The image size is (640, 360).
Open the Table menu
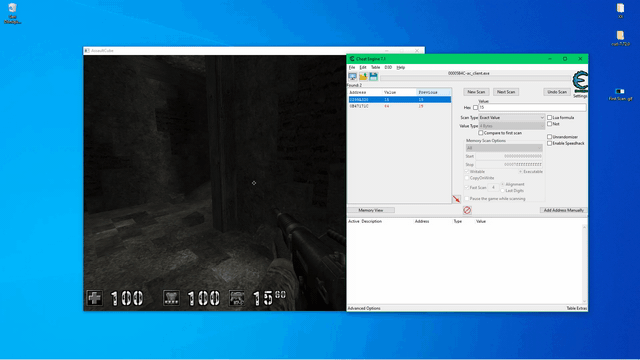coord(375,67)
